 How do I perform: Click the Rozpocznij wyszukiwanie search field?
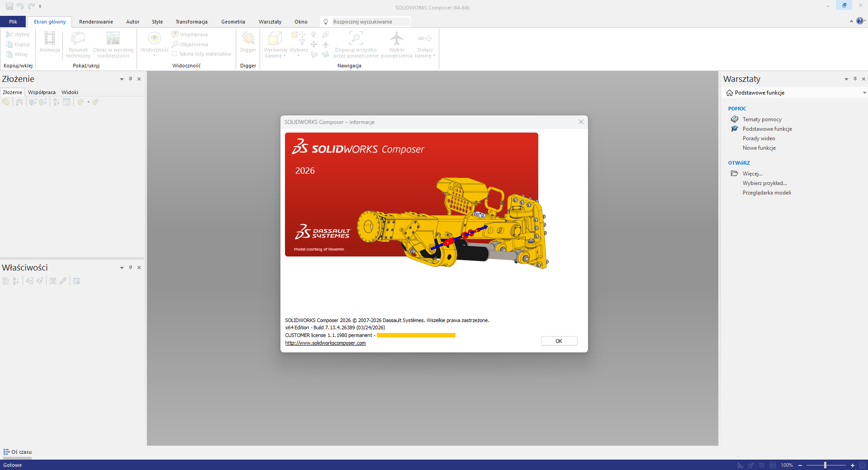[x=370, y=22]
